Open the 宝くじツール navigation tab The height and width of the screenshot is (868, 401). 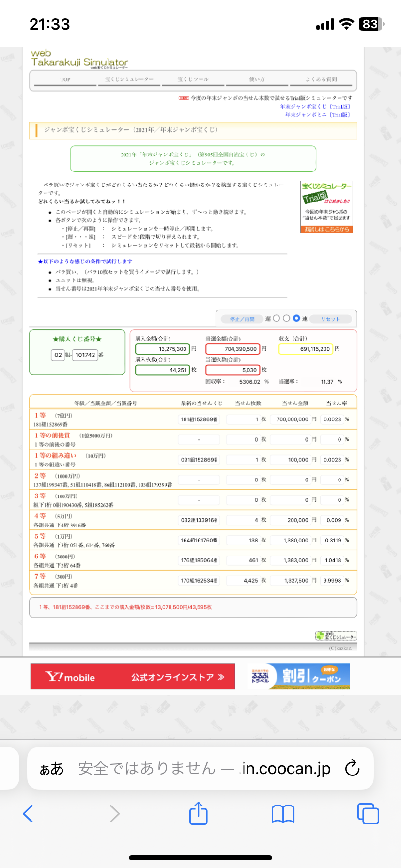(193, 79)
